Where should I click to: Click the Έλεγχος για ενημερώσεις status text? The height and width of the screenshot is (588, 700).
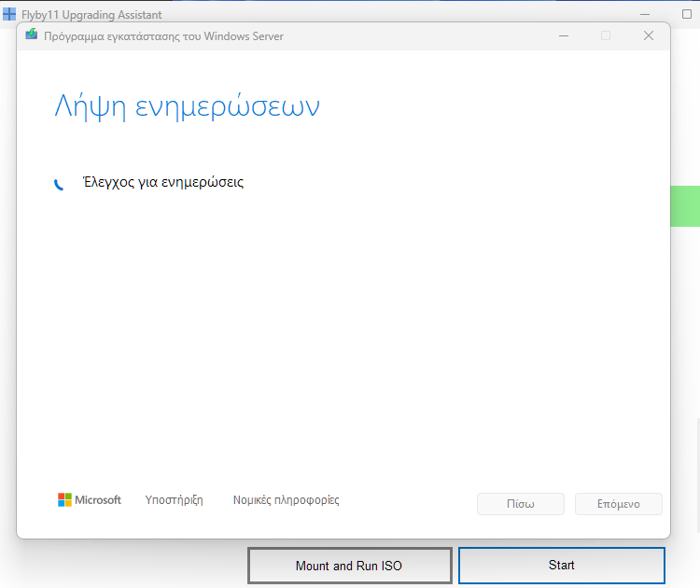tap(163, 182)
